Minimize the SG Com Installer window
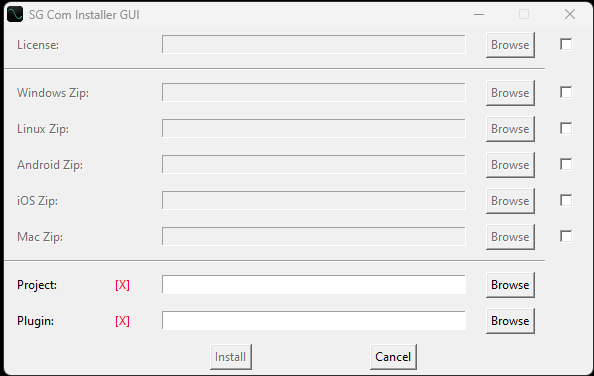 (479, 14)
